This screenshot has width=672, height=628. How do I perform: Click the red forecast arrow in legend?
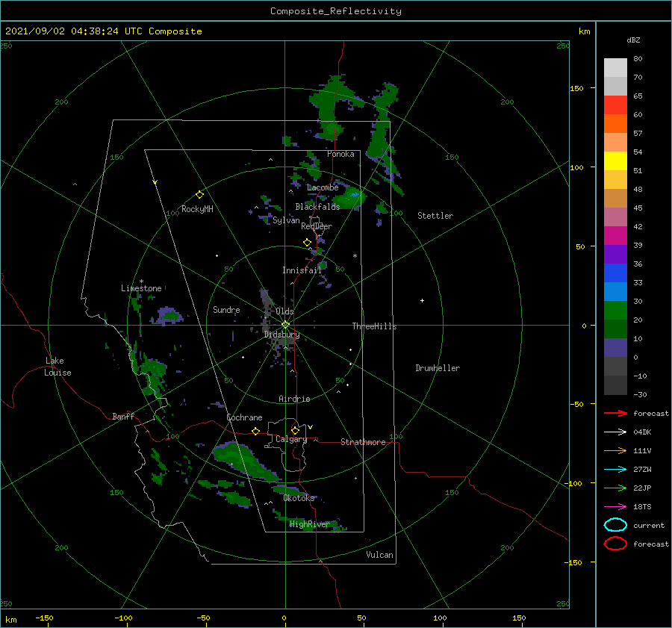coord(615,413)
